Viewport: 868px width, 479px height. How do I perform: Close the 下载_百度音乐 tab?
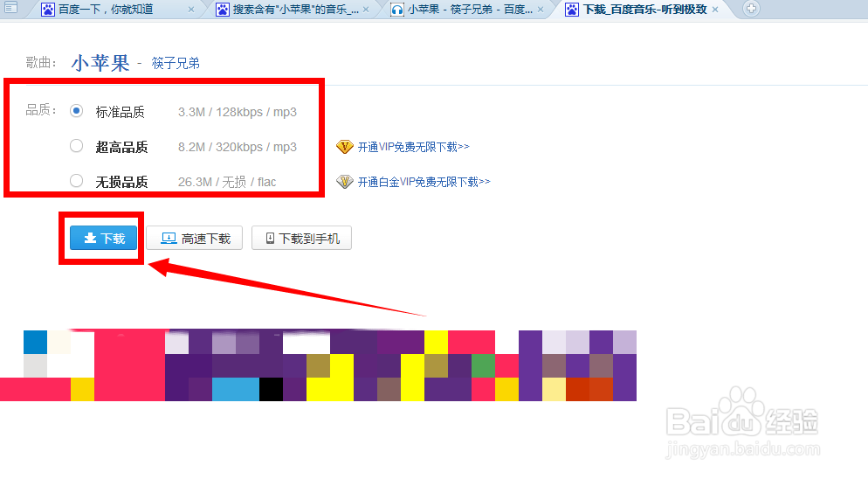[x=715, y=10]
